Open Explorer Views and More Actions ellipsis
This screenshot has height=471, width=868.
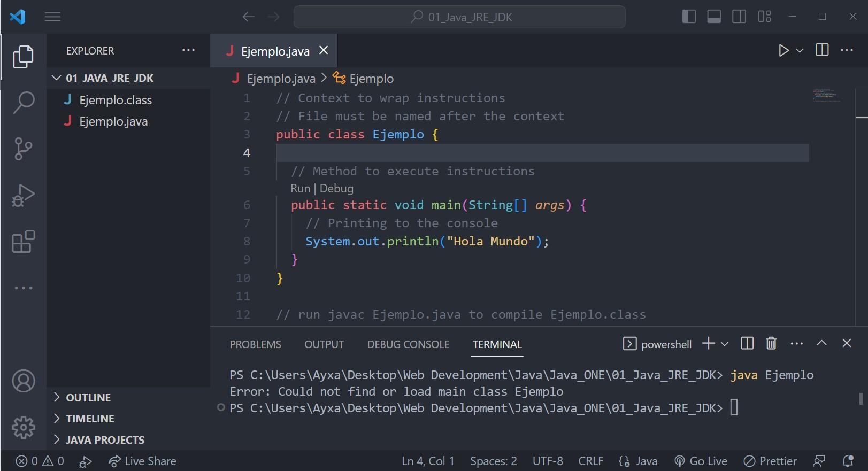[188, 50]
